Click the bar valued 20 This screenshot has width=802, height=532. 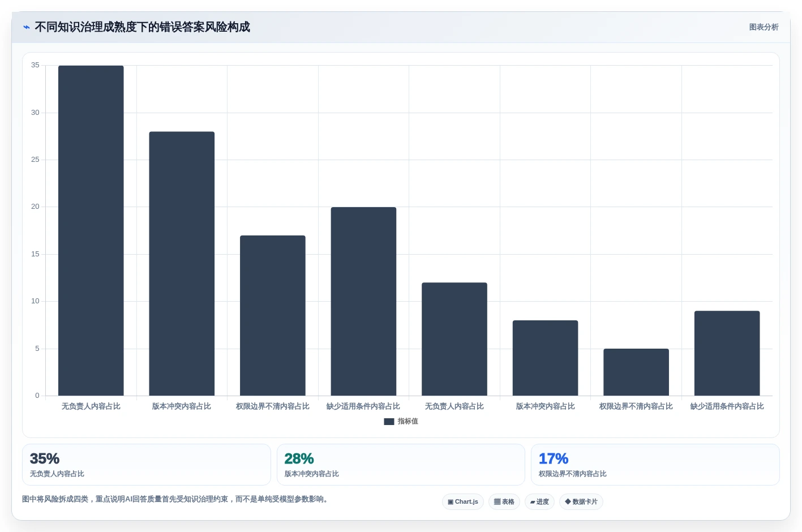(x=363, y=301)
